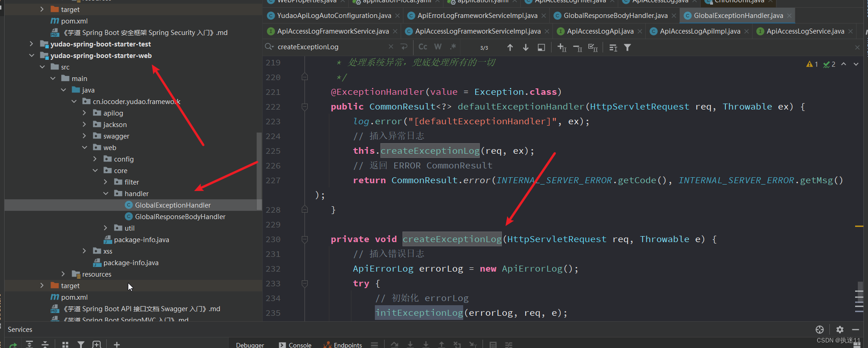Open search history magnifier dropdown
868x348 pixels.
[270, 47]
